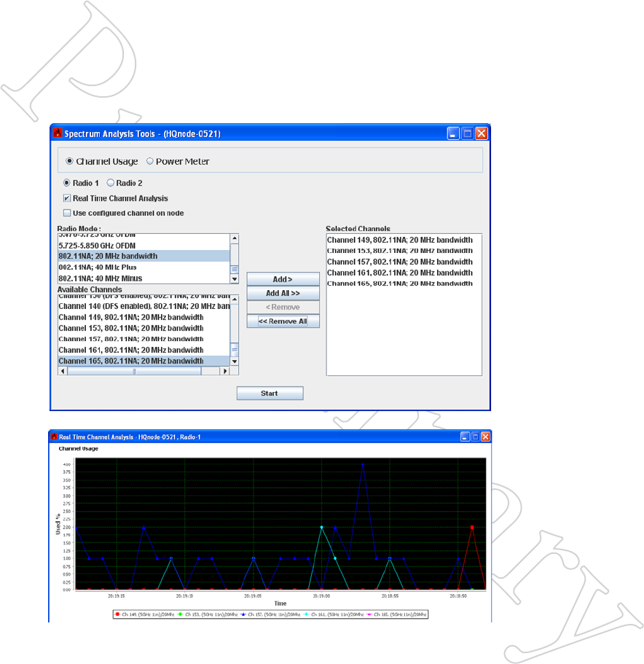This screenshot has width=644, height=664.
Task: Close the Spectrum Analysis Tools window
Action: (x=482, y=133)
